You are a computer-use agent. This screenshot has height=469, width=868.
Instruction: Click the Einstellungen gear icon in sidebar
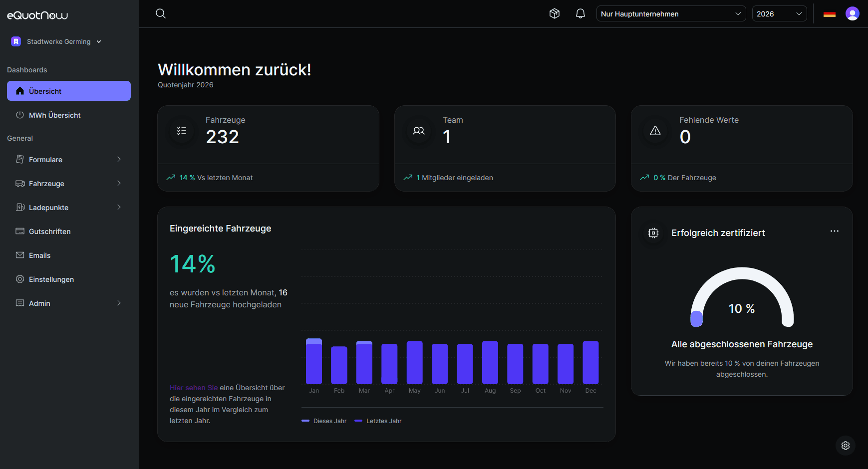(x=20, y=279)
